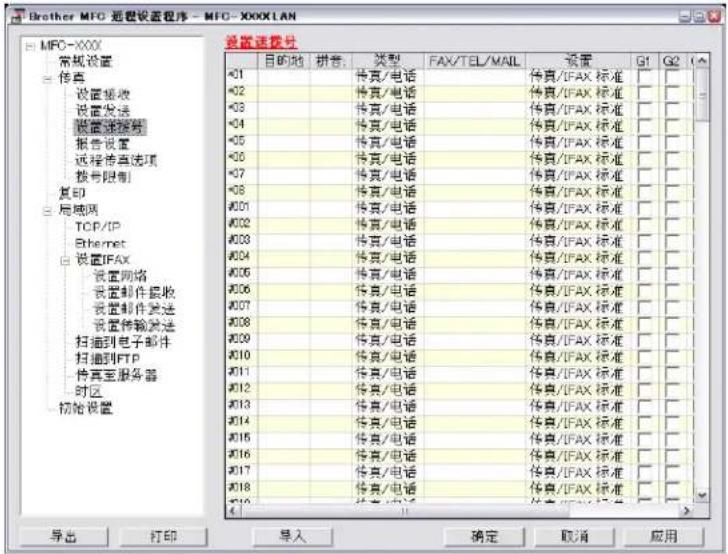Collapse the MFC-XXXX root tree node

pyautogui.click(x=30, y=46)
